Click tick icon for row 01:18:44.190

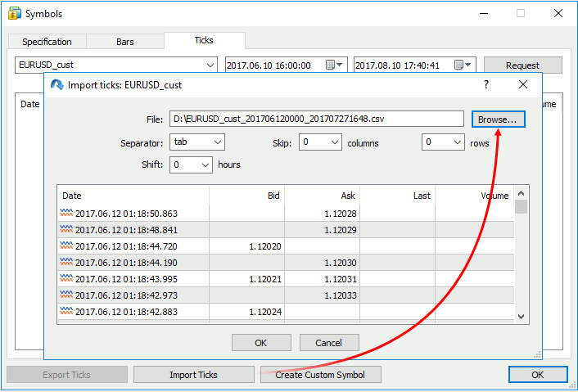pyautogui.click(x=66, y=262)
